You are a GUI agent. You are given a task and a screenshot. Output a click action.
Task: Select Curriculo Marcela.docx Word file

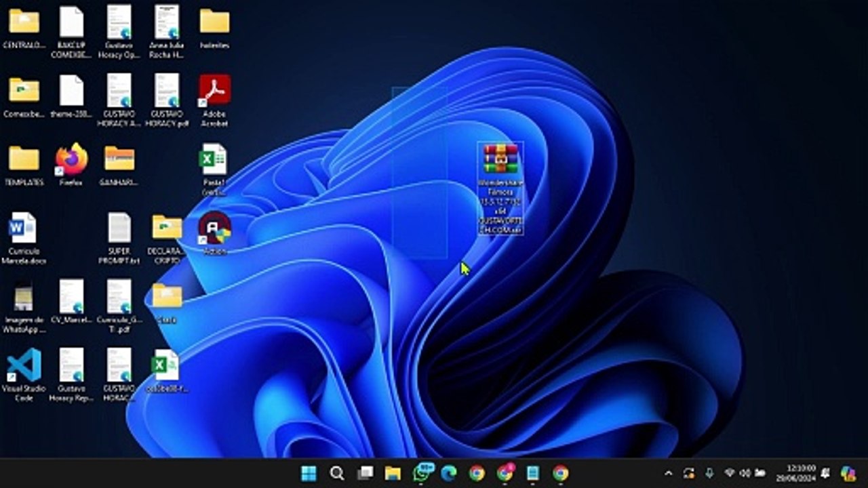[23, 228]
